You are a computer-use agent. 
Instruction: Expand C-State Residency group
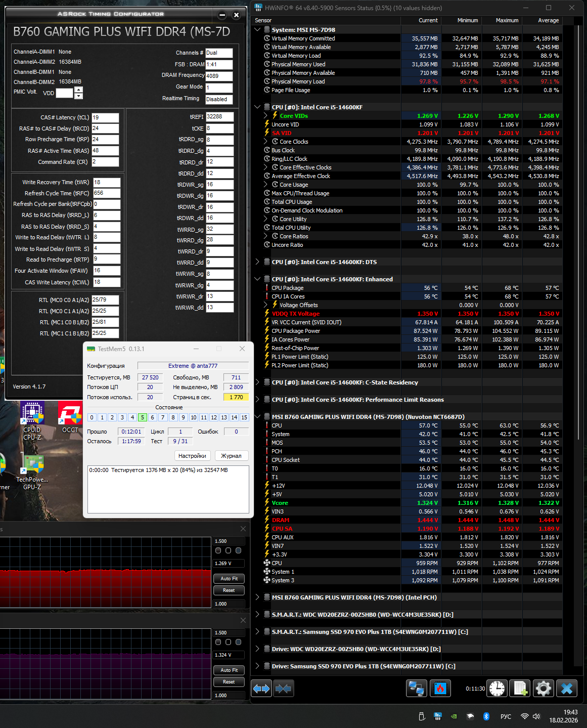point(257,382)
